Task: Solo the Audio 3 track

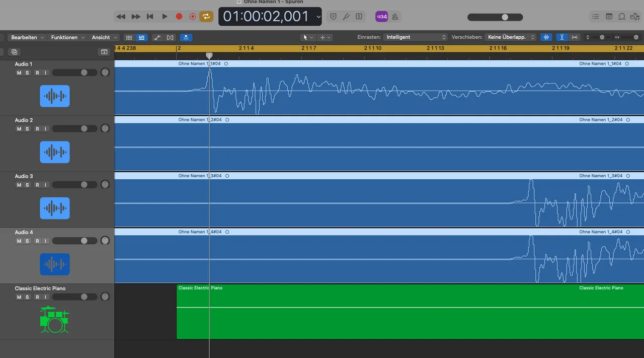Action: click(27, 185)
